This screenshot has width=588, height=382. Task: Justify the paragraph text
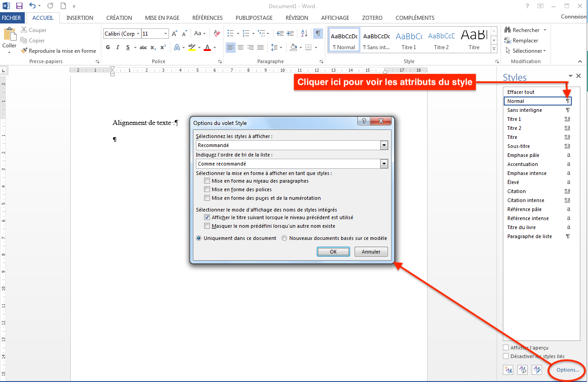pos(260,47)
